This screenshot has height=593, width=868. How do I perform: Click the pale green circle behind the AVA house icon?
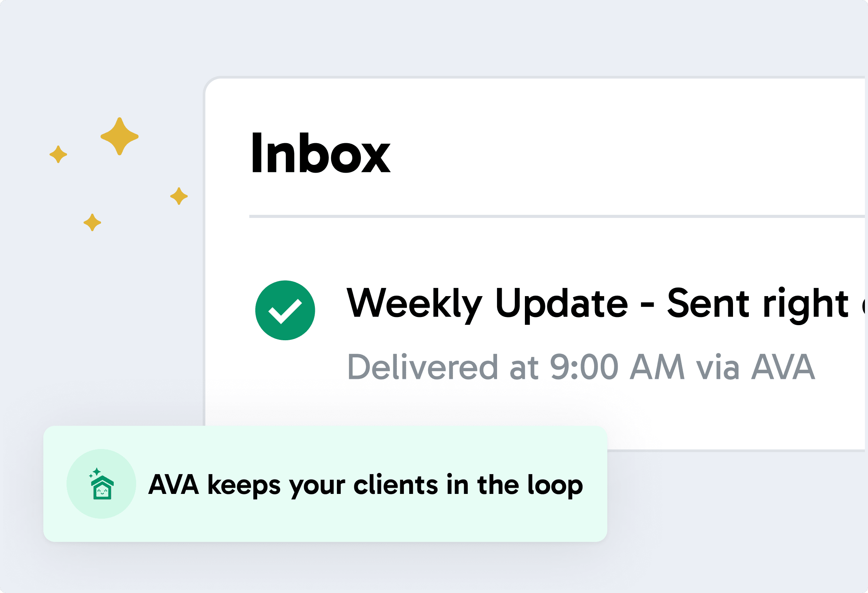coord(101,484)
